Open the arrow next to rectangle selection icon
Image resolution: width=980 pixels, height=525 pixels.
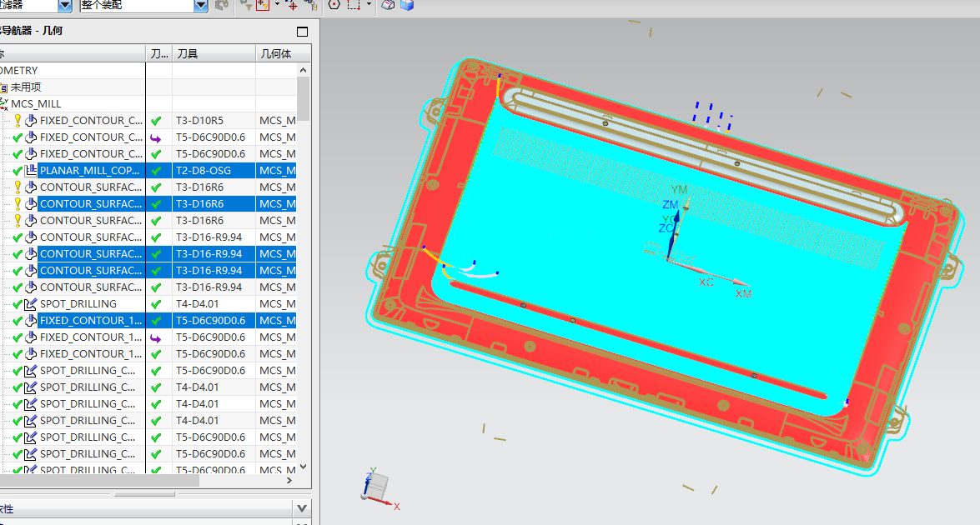(369, 5)
